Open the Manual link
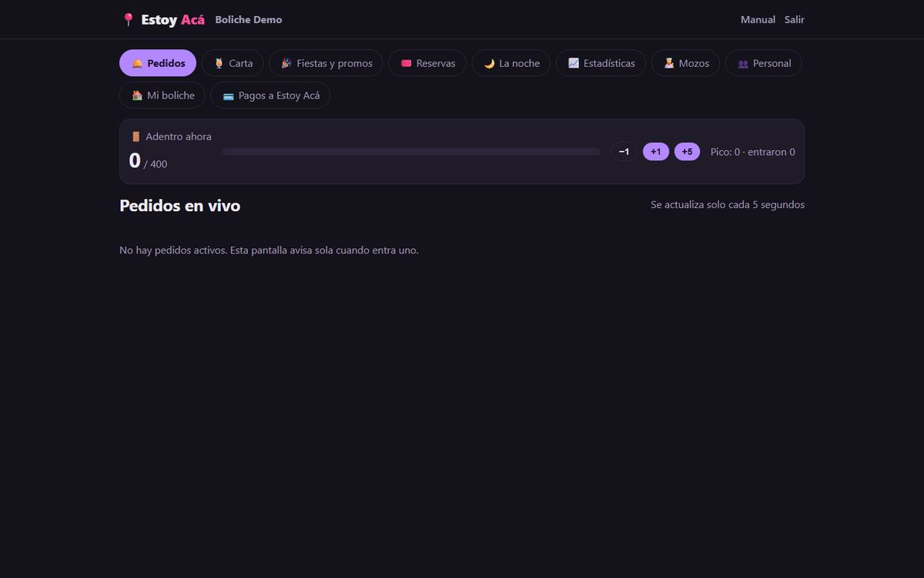This screenshot has height=578, width=924. pyautogui.click(x=758, y=19)
